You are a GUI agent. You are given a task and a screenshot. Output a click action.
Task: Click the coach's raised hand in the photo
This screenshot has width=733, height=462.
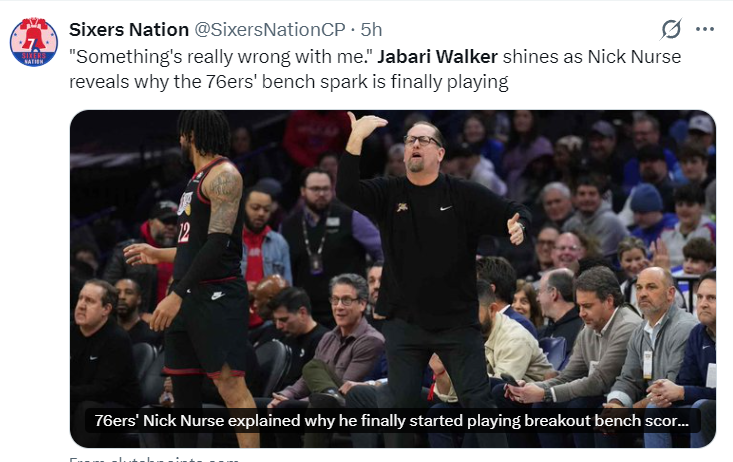click(363, 126)
